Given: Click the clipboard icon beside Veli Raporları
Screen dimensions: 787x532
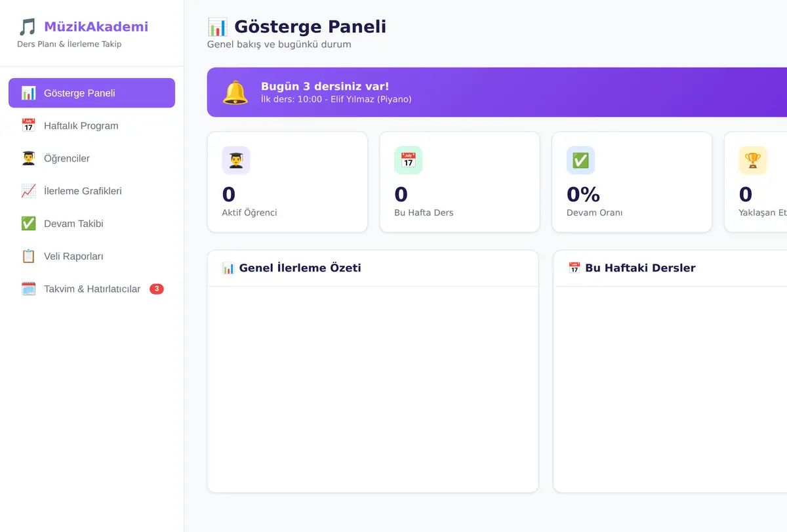Looking at the screenshot, I should pyautogui.click(x=28, y=256).
